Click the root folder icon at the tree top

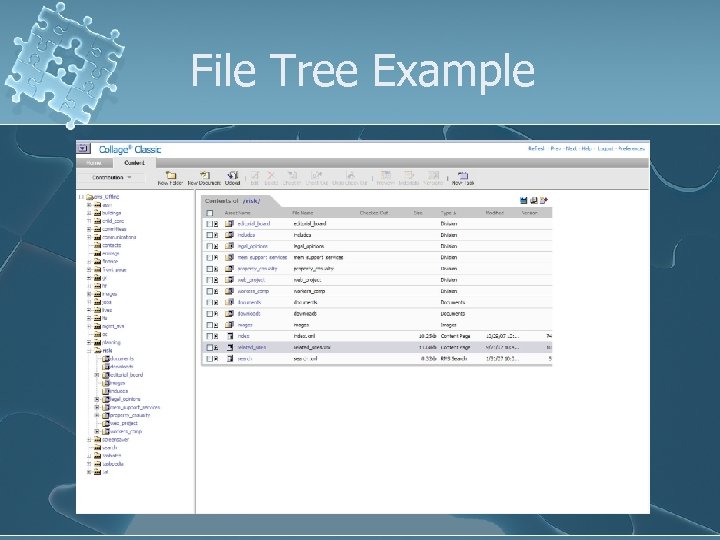pos(90,197)
